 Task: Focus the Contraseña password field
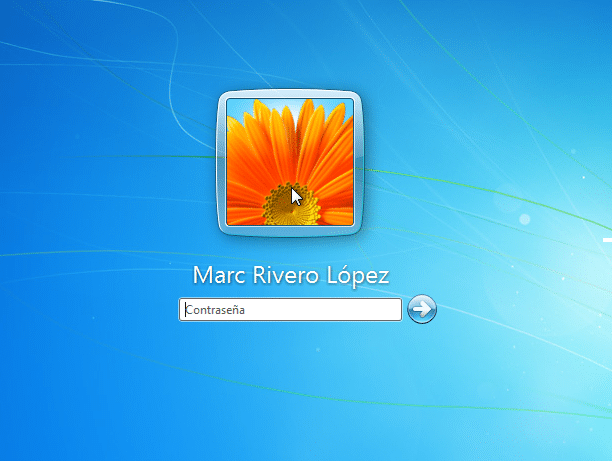(290, 310)
